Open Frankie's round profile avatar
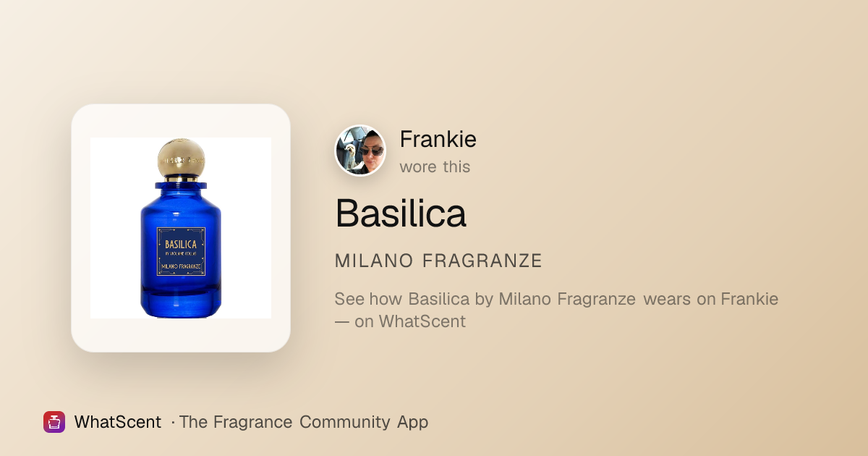868x456 pixels. click(360, 151)
